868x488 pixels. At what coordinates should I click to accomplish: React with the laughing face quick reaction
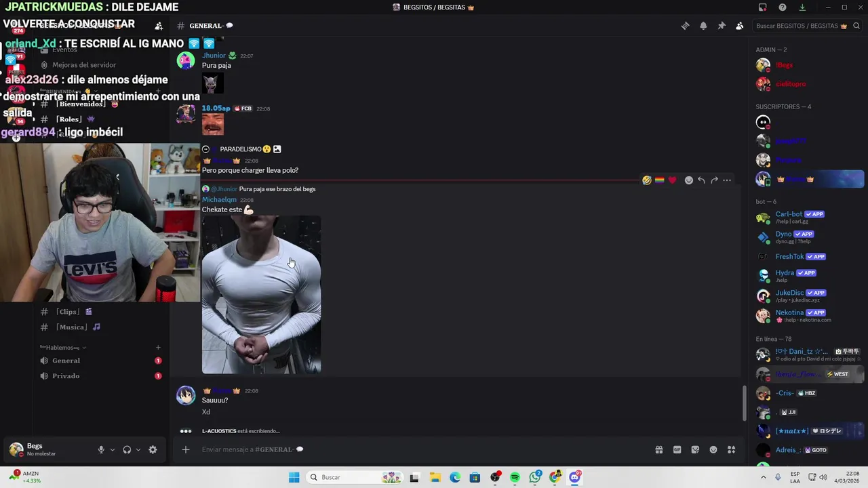coord(647,180)
